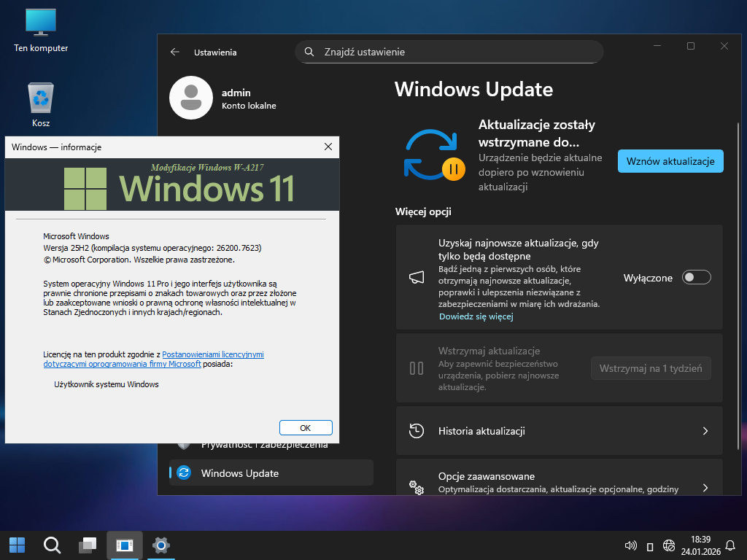This screenshot has height=560, width=747.
Task: Click the taskbar Search icon
Action: coord(52,545)
